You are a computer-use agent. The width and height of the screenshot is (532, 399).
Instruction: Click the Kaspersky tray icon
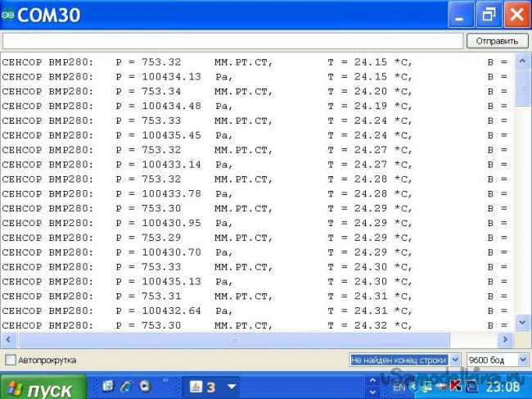tap(455, 386)
